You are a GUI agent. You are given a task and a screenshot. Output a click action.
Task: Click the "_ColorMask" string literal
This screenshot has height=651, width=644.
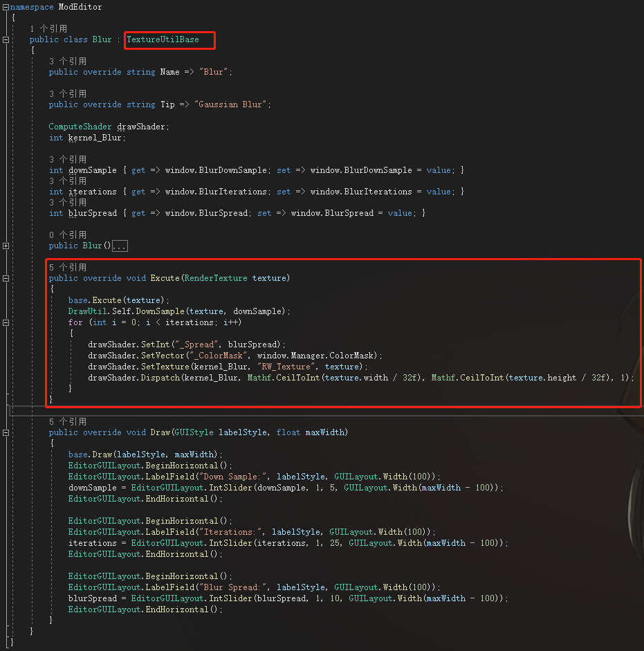[x=219, y=356]
